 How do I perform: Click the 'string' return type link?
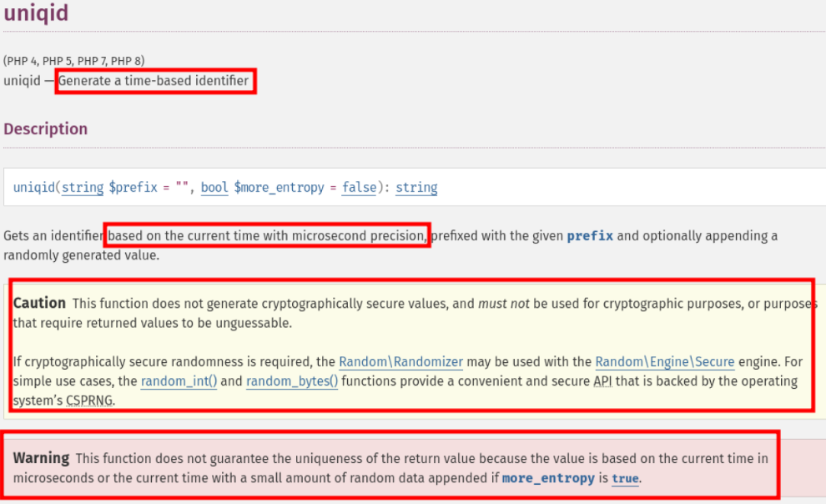point(416,188)
